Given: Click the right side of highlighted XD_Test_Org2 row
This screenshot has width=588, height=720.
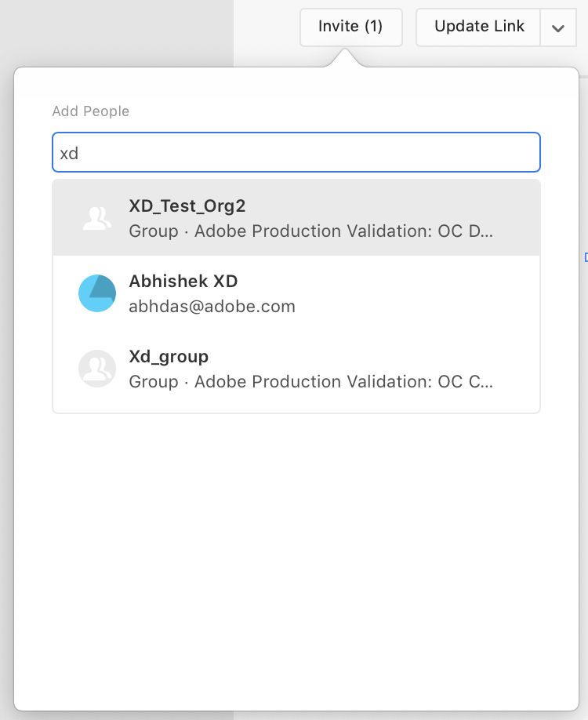Looking at the screenshot, I should pos(517,218).
